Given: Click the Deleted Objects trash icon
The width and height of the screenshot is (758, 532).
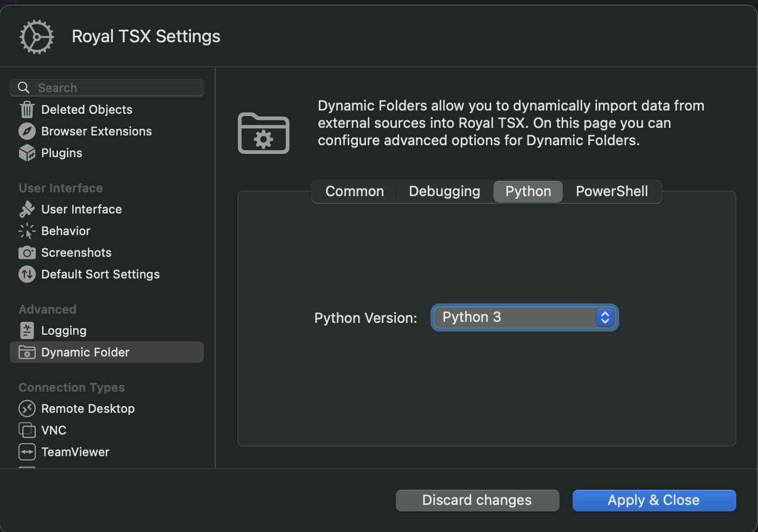Looking at the screenshot, I should click(x=27, y=110).
